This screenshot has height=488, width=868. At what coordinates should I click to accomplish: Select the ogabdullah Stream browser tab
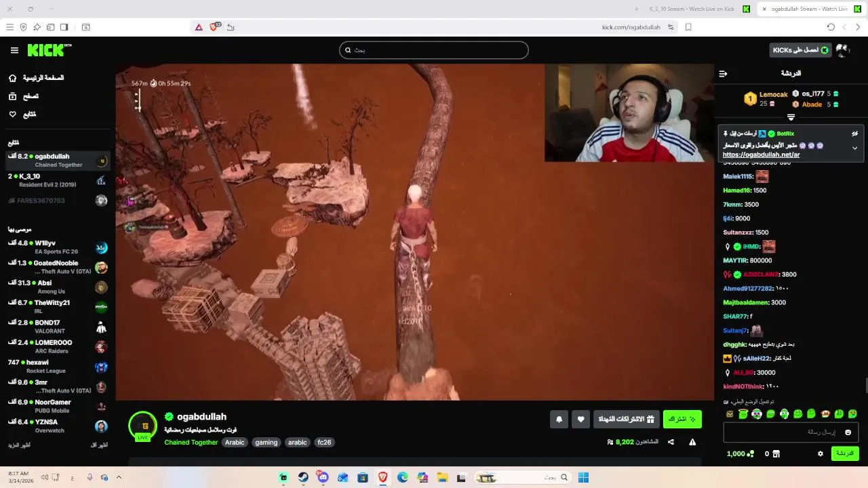point(810,9)
